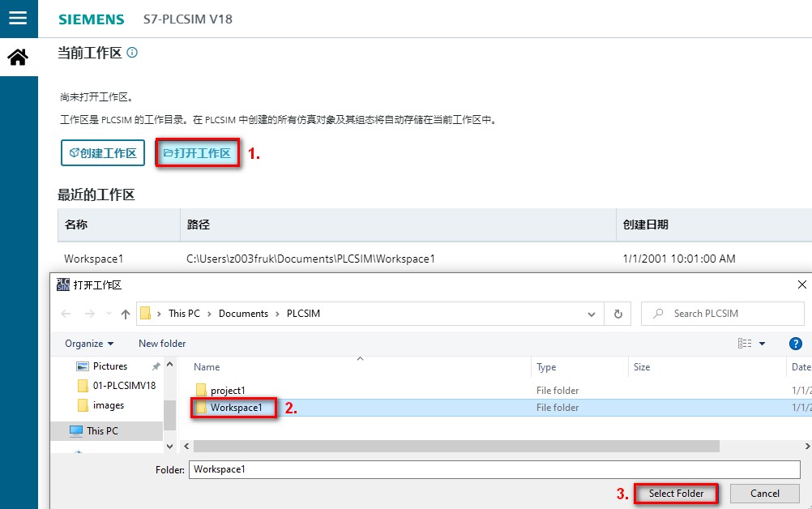Go up one folder level arrow

(x=126, y=314)
